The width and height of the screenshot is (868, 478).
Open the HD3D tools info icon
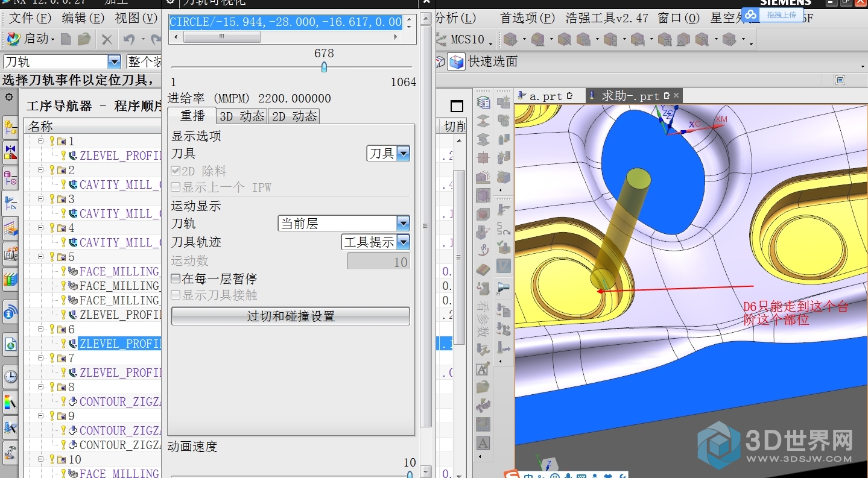pos(10,313)
